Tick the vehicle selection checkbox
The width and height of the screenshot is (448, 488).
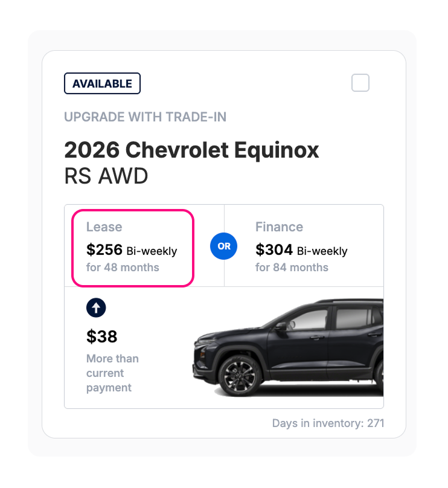click(x=360, y=83)
